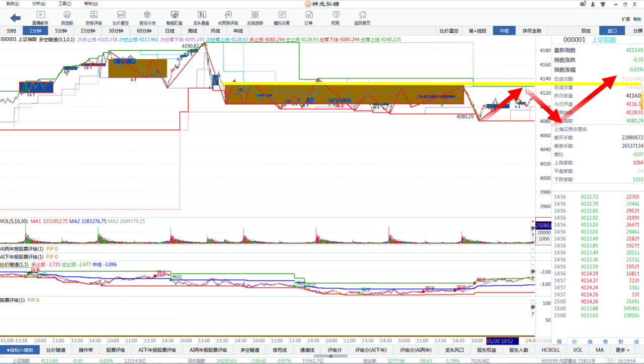Select the 多空隧道 indicator button
This screenshot has width=644, height=364.
pos(250,350)
